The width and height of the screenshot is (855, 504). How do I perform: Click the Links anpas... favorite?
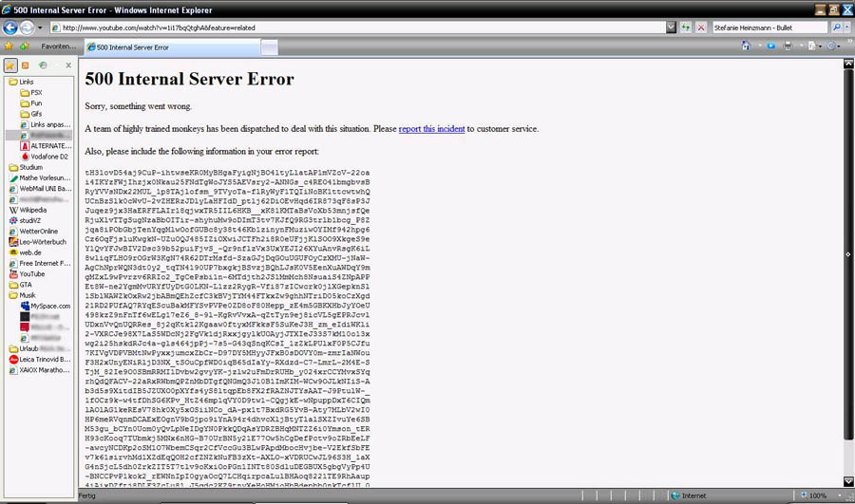[46, 124]
